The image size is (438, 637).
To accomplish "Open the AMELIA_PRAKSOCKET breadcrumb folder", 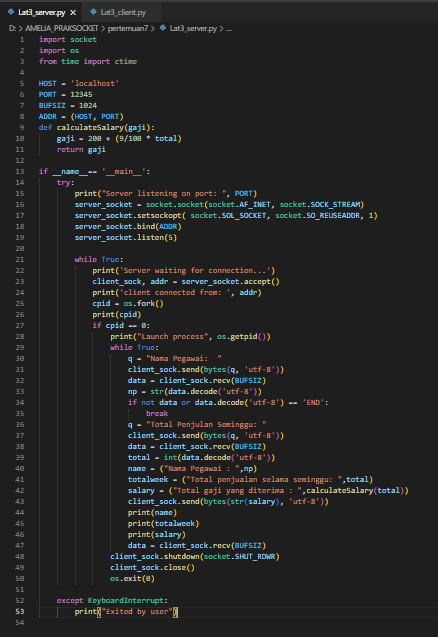I will [61, 28].
